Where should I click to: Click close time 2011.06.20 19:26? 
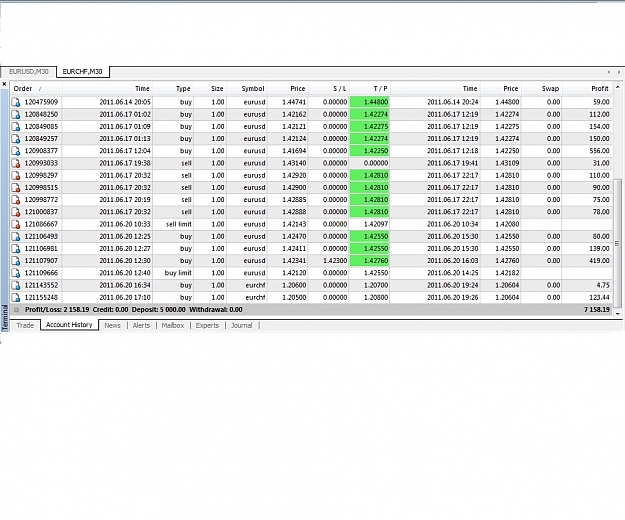452,298
